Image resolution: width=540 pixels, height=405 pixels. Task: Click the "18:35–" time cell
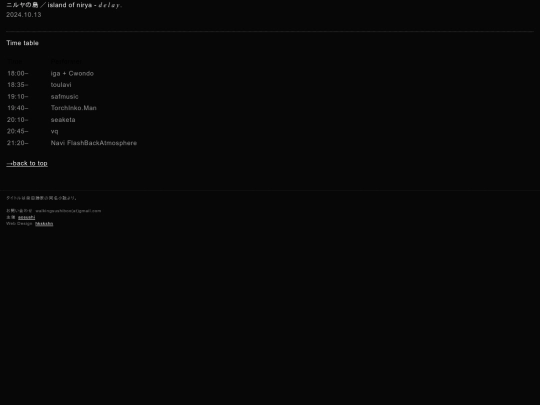click(18, 85)
